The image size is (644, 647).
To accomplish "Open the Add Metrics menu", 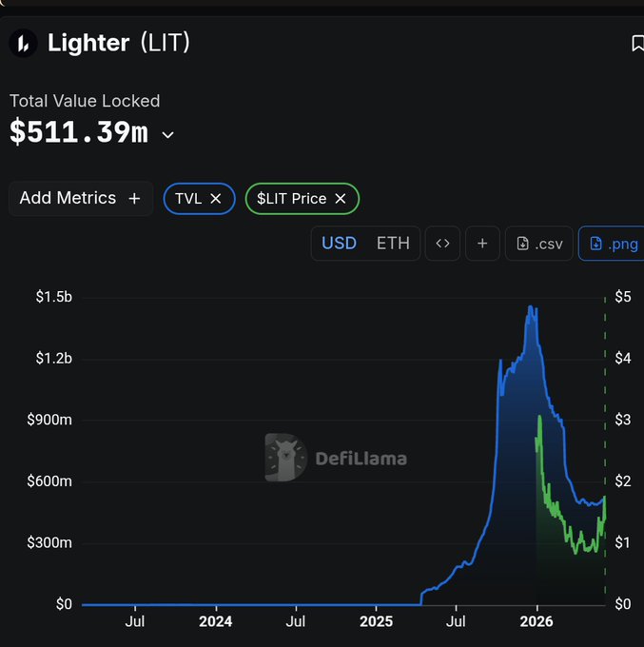I will (x=81, y=199).
